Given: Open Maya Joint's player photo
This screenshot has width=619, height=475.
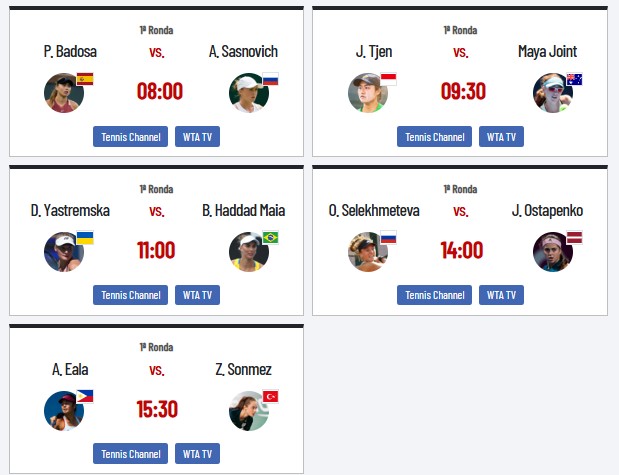Looking at the screenshot, I should tap(553, 93).
